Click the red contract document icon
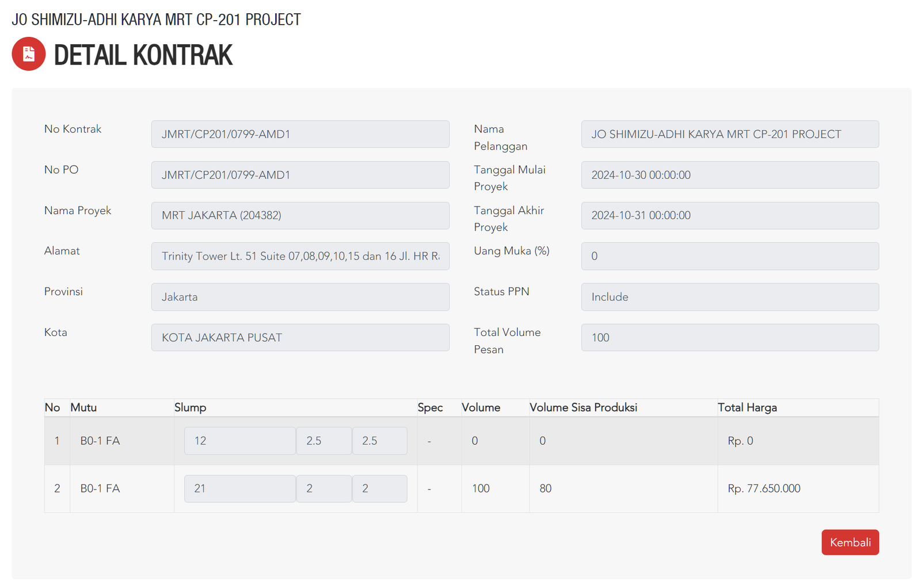 [29, 54]
